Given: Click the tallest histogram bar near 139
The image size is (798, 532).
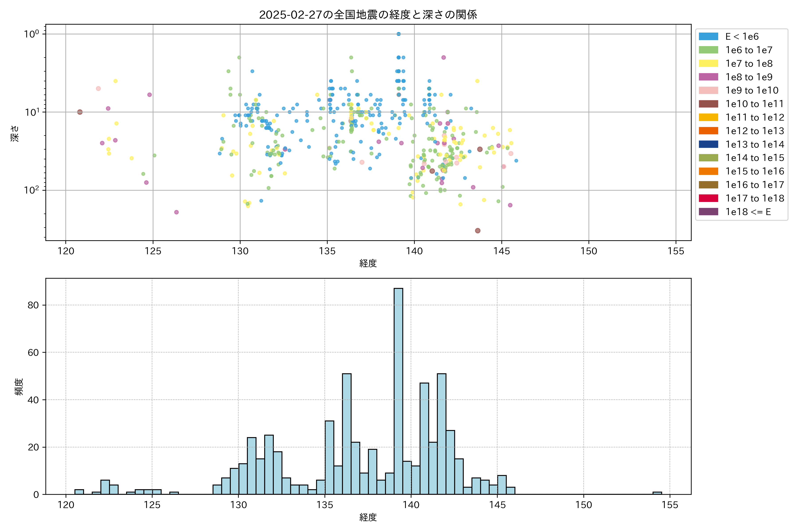Looking at the screenshot, I should click(x=398, y=390).
